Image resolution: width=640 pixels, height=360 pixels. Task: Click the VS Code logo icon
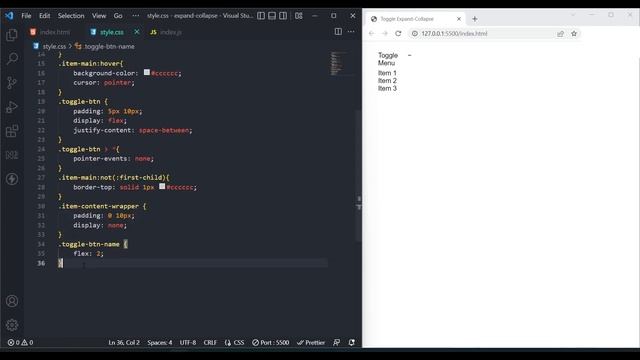coord(9,16)
